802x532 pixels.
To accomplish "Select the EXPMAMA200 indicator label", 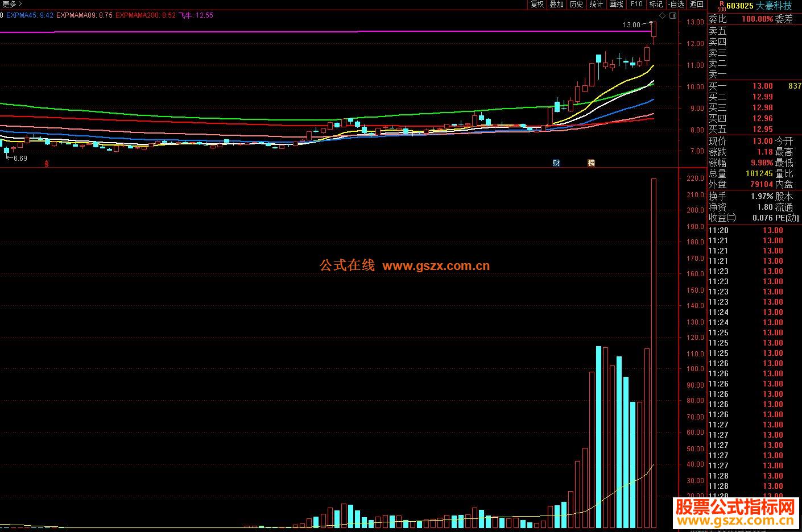I will 146,15.
